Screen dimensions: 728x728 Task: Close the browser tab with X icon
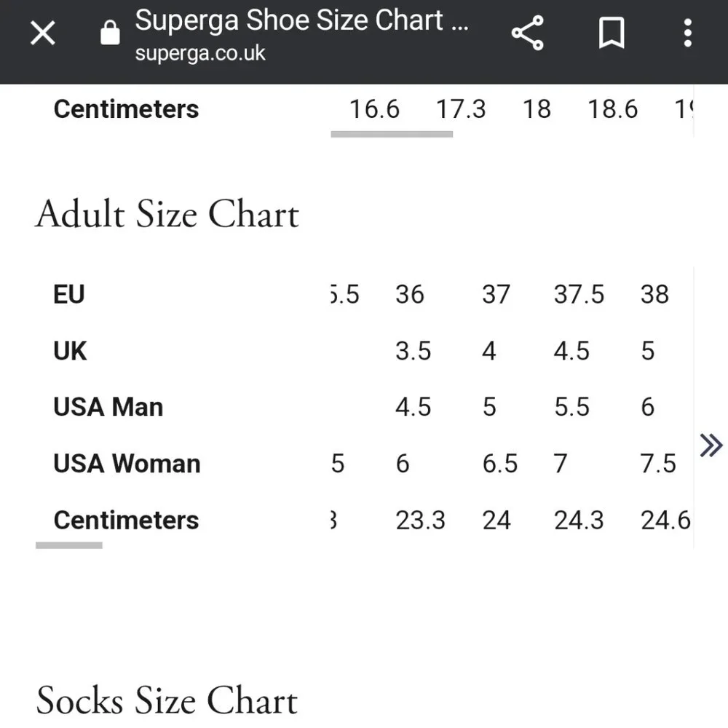(43, 33)
